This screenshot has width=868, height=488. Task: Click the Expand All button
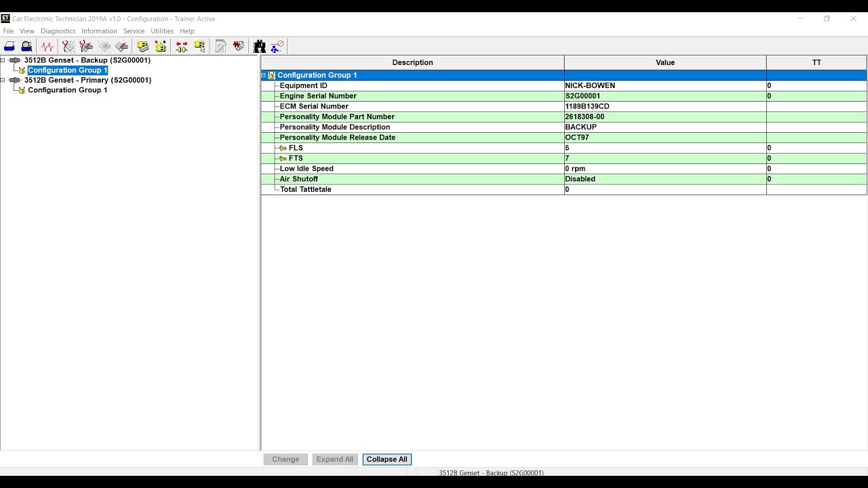pos(335,460)
